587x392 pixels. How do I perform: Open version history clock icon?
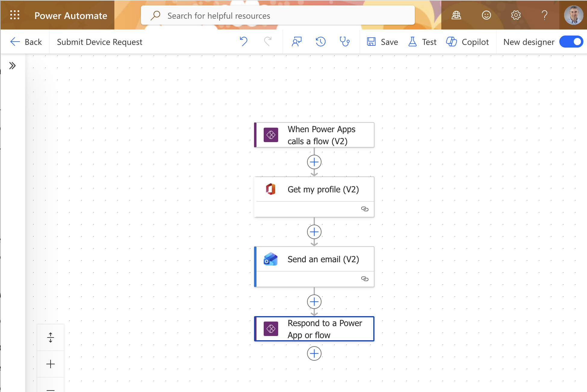pos(321,42)
